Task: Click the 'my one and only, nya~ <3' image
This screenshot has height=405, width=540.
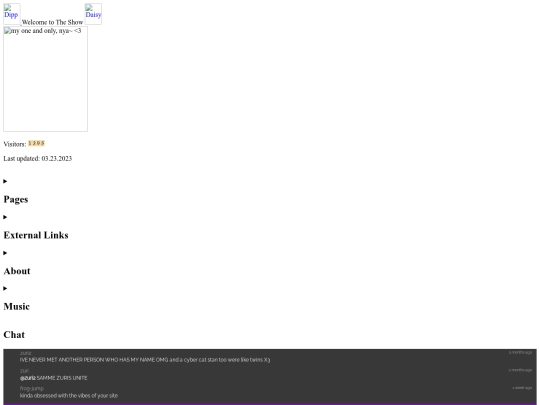Action: pos(45,79)
